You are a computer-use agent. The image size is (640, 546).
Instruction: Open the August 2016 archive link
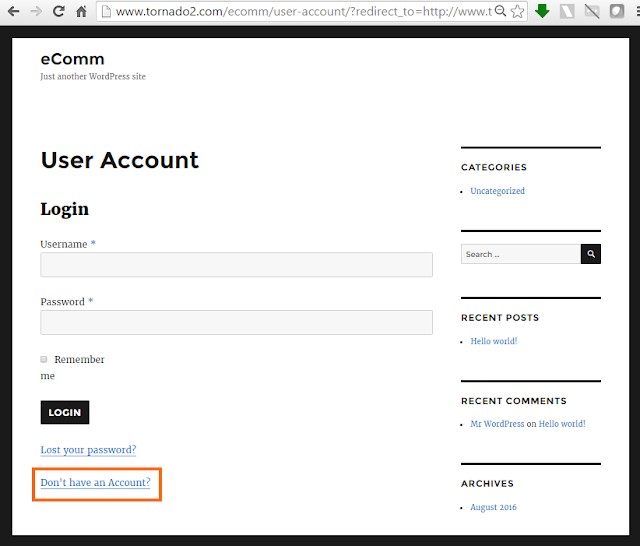tap(493, 507)
